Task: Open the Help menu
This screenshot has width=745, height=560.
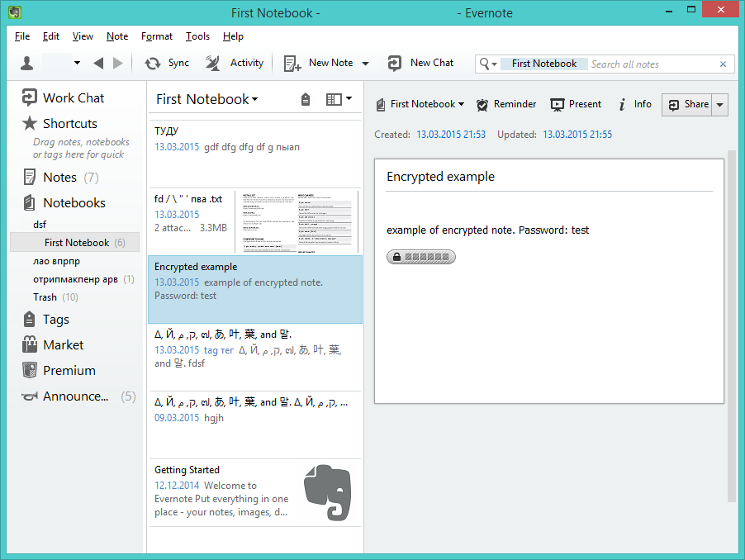Action: 233,36
